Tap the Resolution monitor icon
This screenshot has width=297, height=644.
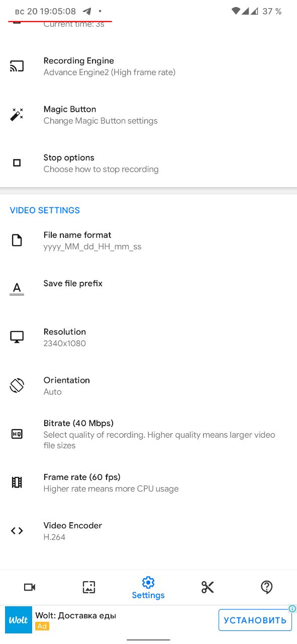pyautogui.click(x=17, y=337)
